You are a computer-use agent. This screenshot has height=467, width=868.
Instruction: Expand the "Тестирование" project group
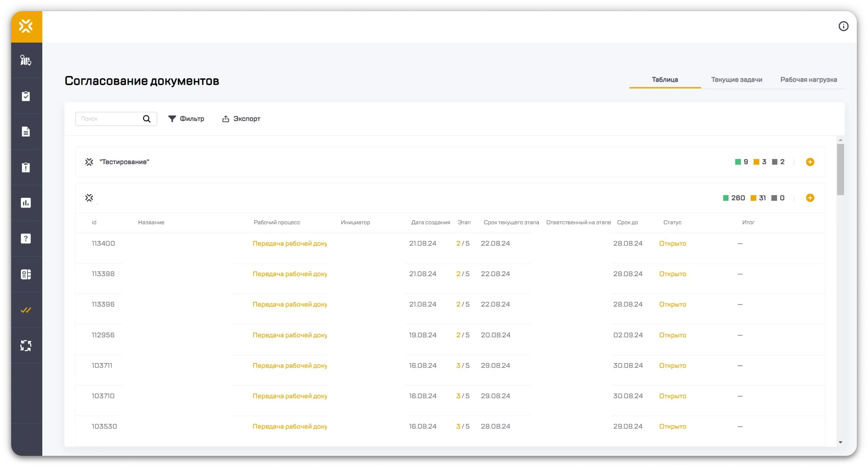[x=124, y=162]
